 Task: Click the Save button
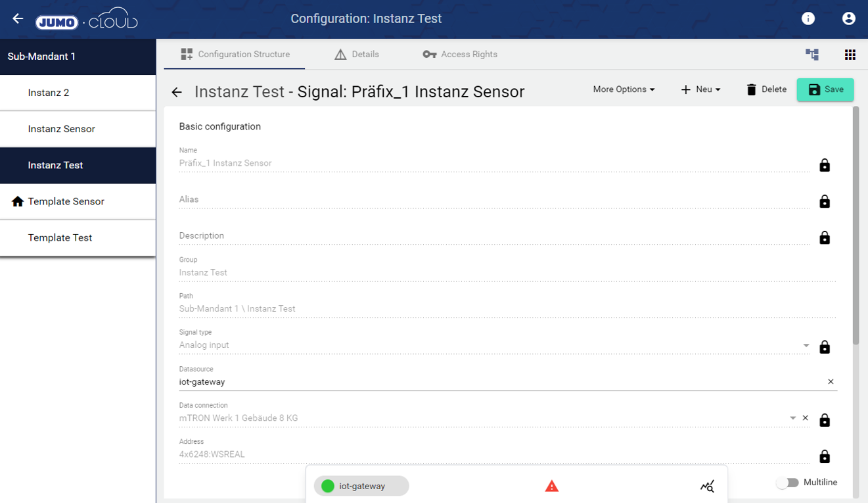[x=825, y=89]
